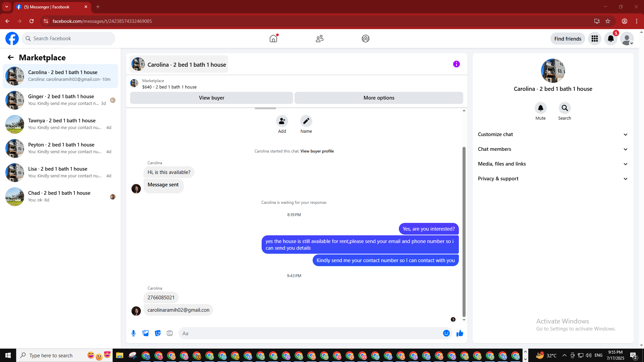This screenshot has width=644, height=362.
Task: Click the View buyer button
Action: 212,98
